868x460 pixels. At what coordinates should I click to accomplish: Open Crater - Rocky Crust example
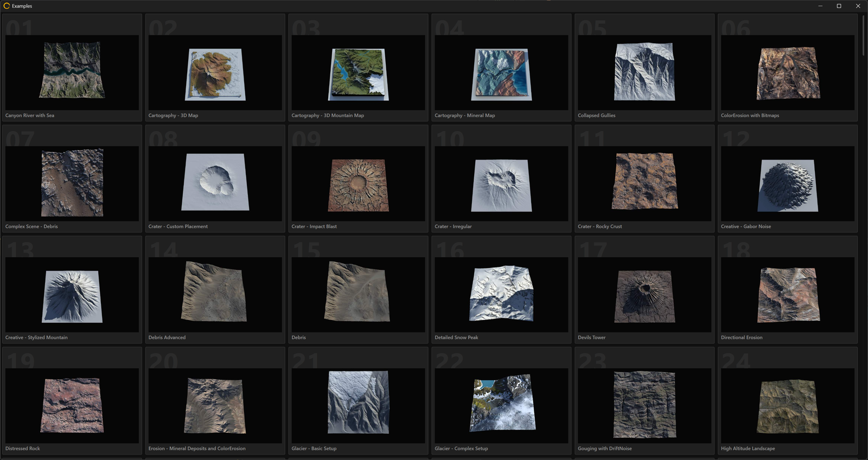tap(645, 178)
